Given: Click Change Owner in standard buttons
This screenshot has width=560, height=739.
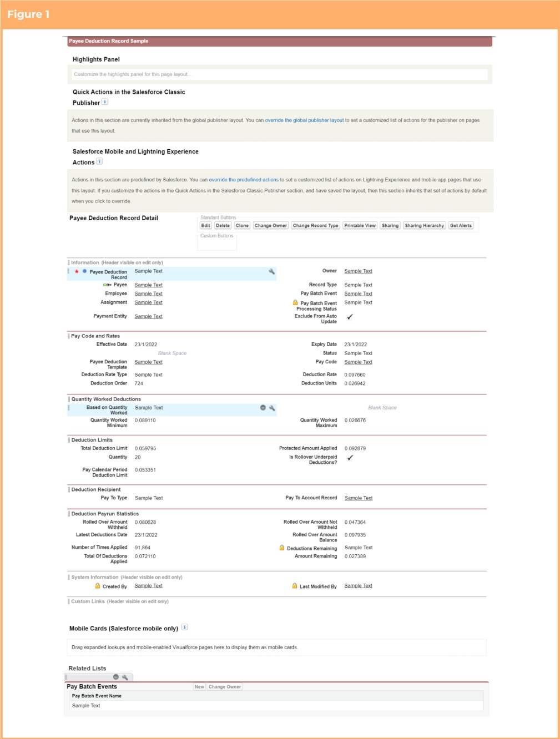Looking at the screenshot, I should point(271,226).
